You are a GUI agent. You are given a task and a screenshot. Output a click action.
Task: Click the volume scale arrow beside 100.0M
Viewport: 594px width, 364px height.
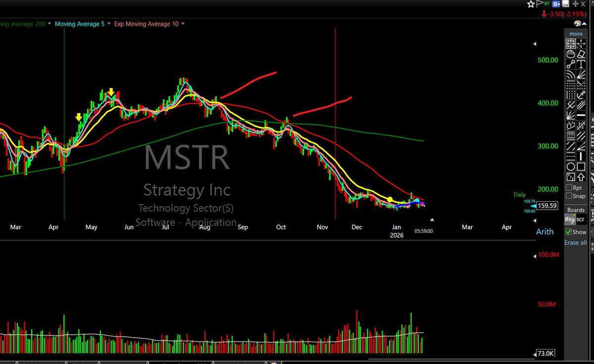(x=535, y=256)
